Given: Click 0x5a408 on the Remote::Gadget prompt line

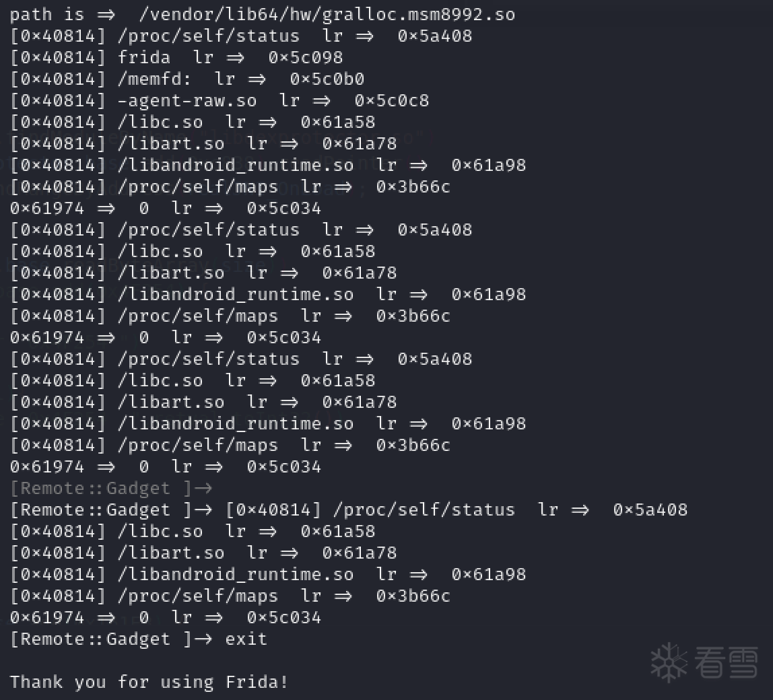Looking at the screenshot, I should [650, 510].
